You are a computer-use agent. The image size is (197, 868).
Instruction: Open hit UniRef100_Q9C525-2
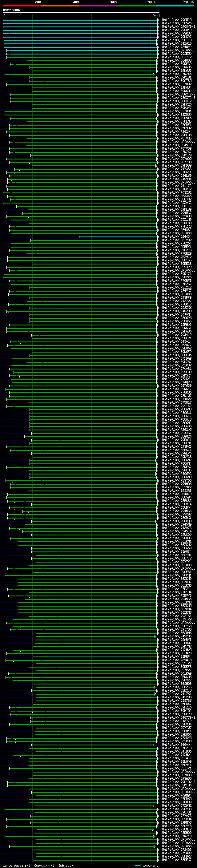click(179, 23)
